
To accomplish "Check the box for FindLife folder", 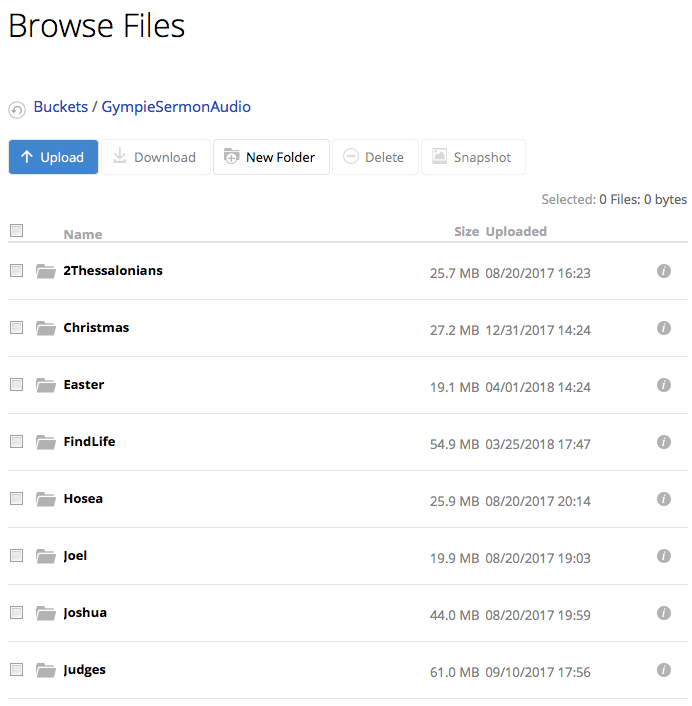I will (x=17, y=441).
